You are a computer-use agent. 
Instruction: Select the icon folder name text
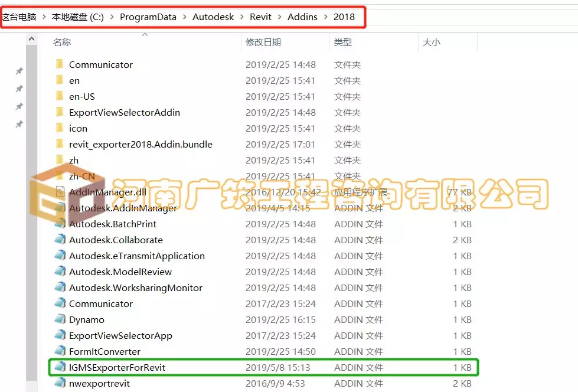[78, 128]
